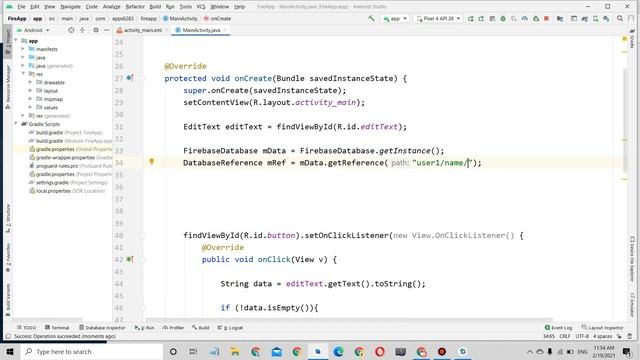Click the Sync Project with Gradle Files icon
Image resolution: width=640 pixels, height=360 pixels.
[x=585, y=18]
